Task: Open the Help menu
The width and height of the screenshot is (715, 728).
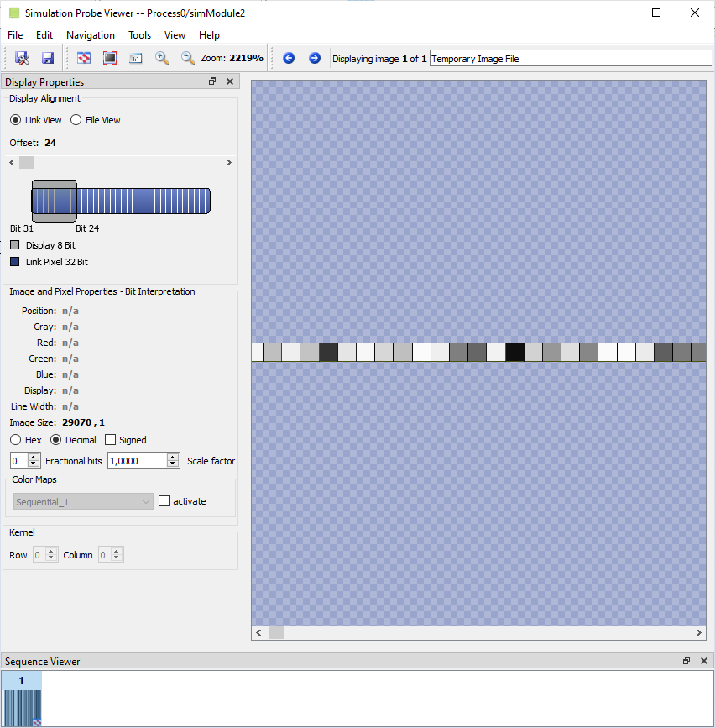Action: click(x=209, y=35)
